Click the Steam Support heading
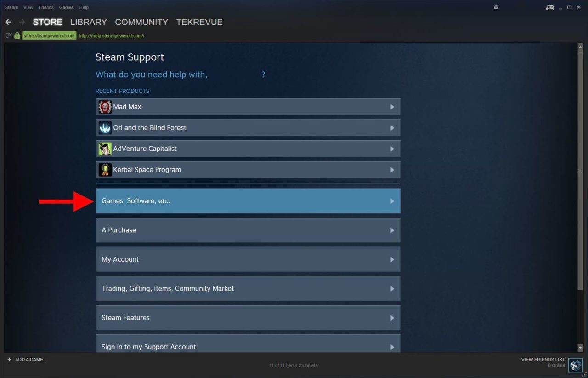588x378 pixels. (130, 57)
